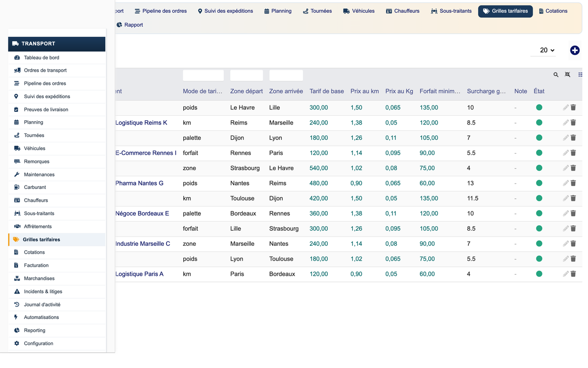Image resolution: width=588 pixels, height=368 pixels.
Task: Toggle status dot for Négoce Bordeaux E
Action: 539,213
